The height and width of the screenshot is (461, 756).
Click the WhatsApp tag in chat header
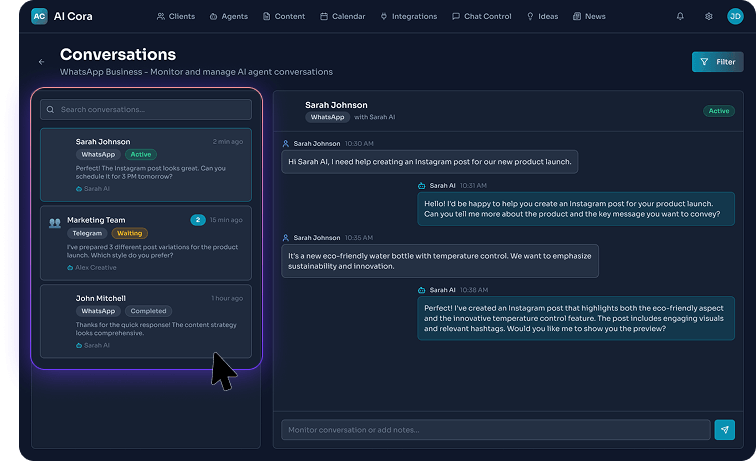tap(327, 117)
